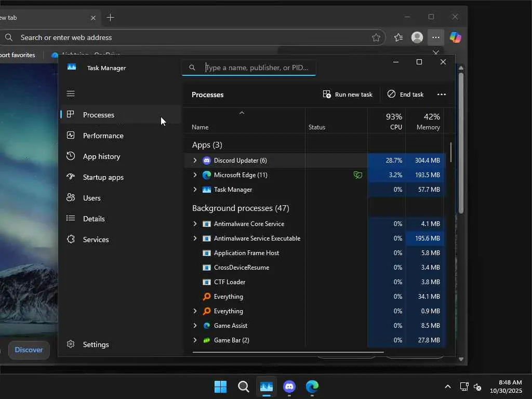Expand the Microsoft Edge process group
The height and width of the screenshot is (399, 532).
195,175
